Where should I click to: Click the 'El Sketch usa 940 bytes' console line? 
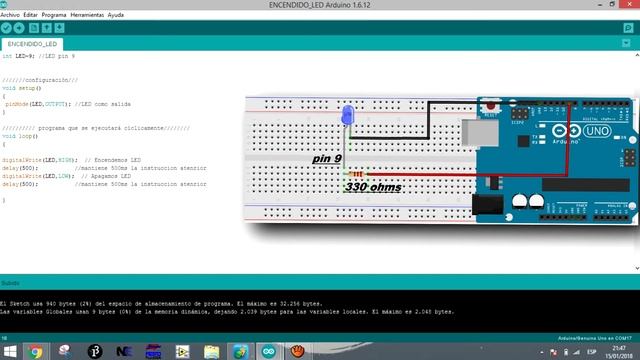point(161,304)
